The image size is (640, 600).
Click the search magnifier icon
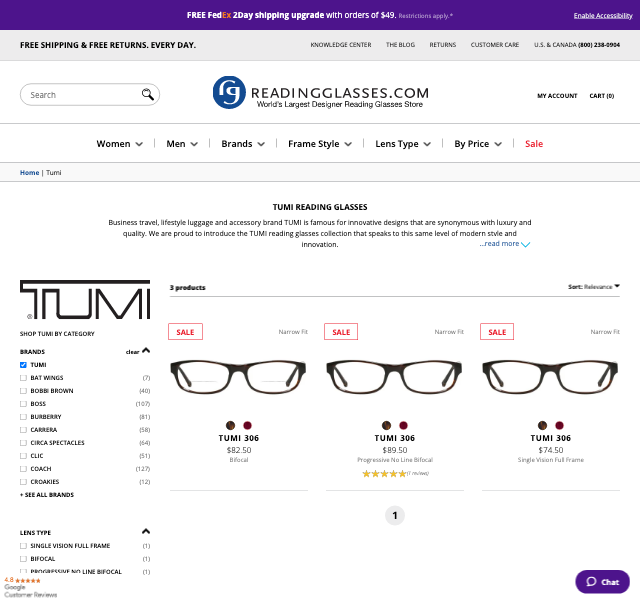(x=147, y=94)
